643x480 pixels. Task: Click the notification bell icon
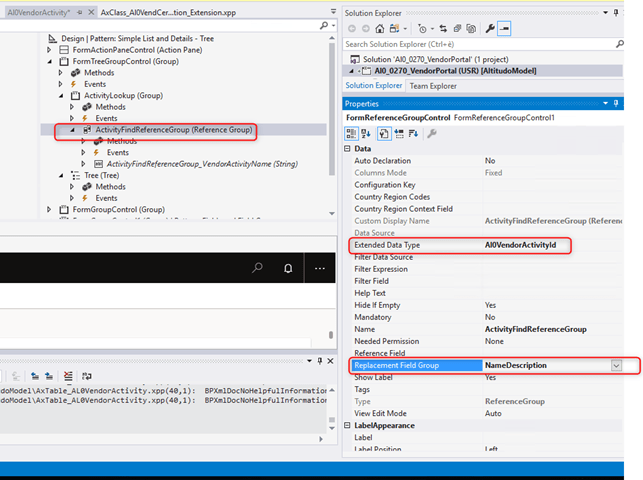click(288, 268)
